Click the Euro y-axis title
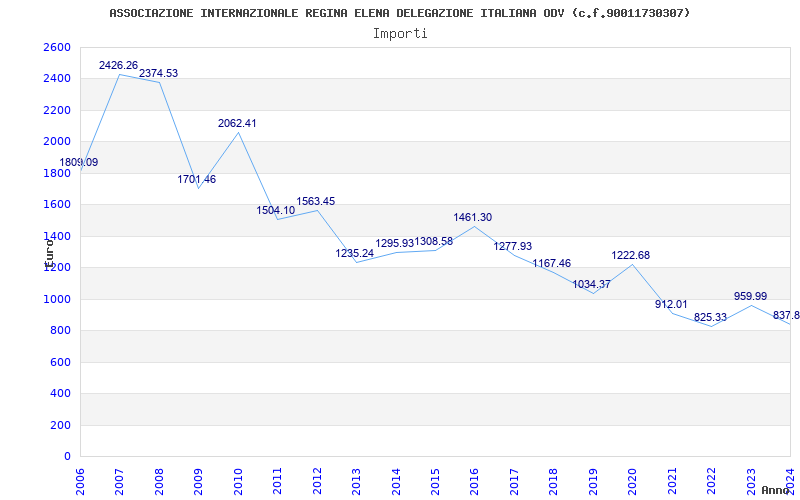This screenshot has width=800, height=500. [49, 253]
